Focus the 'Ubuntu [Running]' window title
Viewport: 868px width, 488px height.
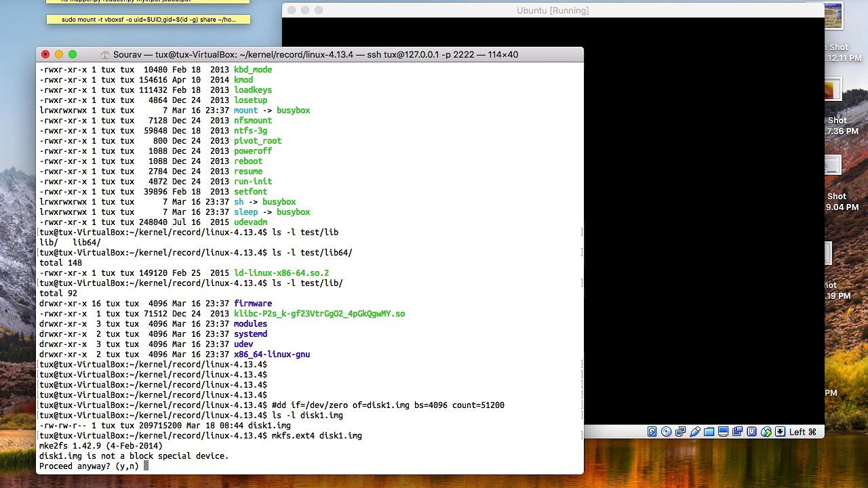553,10
